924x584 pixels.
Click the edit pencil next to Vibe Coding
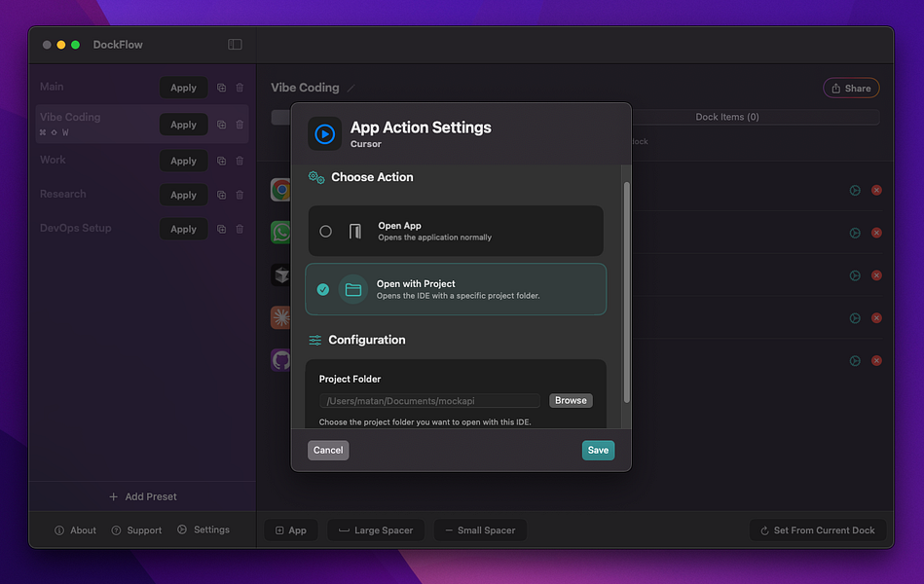click(x=351, y=89)
